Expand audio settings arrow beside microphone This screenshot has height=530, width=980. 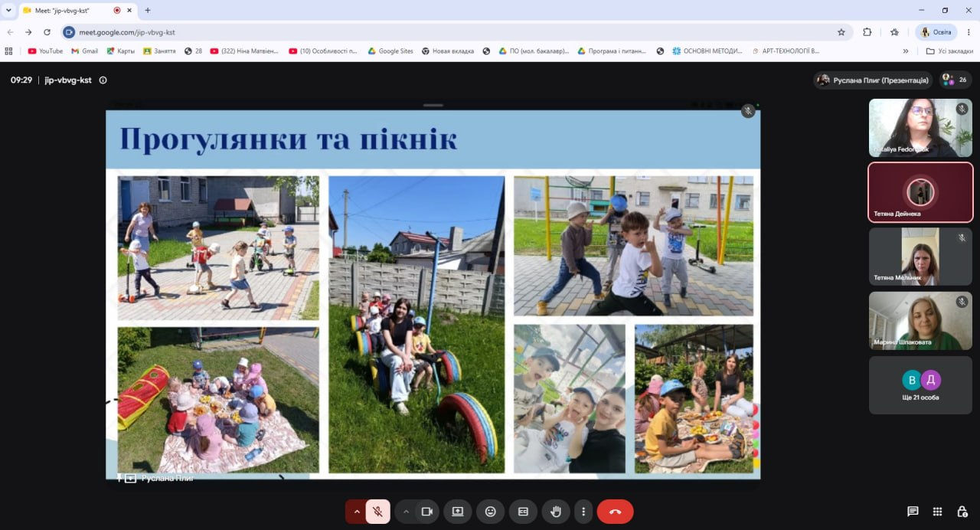click(x=356, y=512)
